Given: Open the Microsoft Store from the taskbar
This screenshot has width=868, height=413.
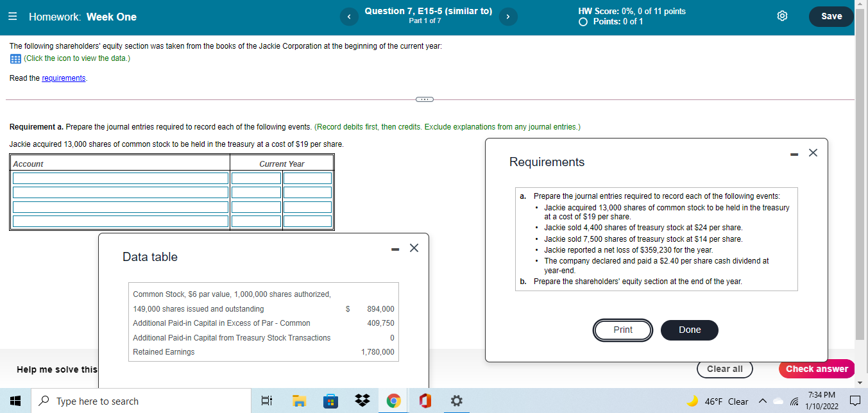Looking at the screenshot, I should click(330, 400).
